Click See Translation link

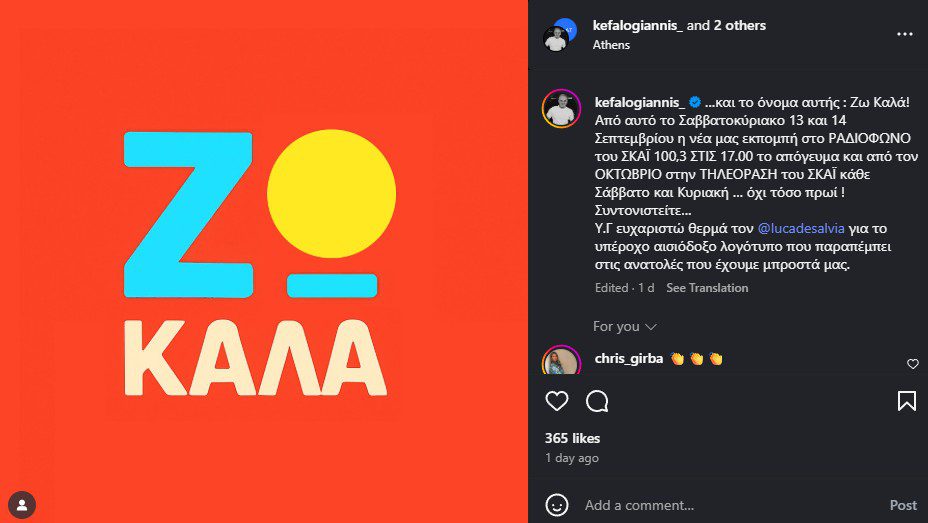[707, 288]
